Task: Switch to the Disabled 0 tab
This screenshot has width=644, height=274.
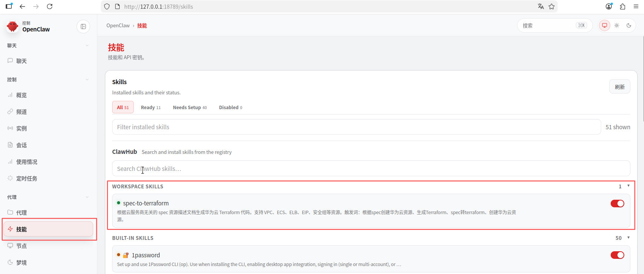Action: (231, 107)
